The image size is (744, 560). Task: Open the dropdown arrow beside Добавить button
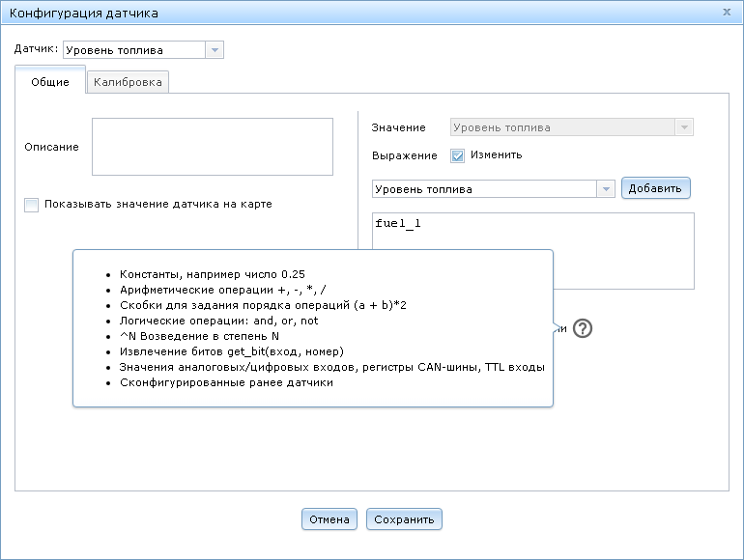tap(606, 189)
